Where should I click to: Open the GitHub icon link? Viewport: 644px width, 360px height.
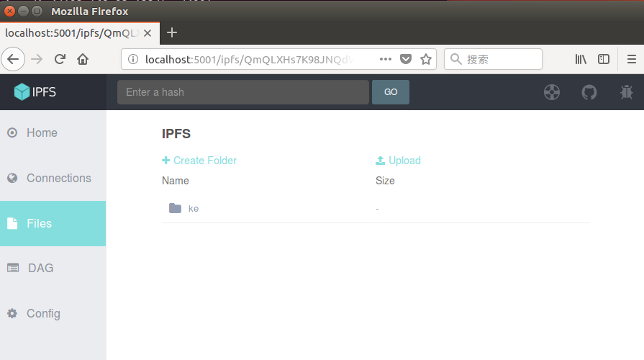[589, 92]
